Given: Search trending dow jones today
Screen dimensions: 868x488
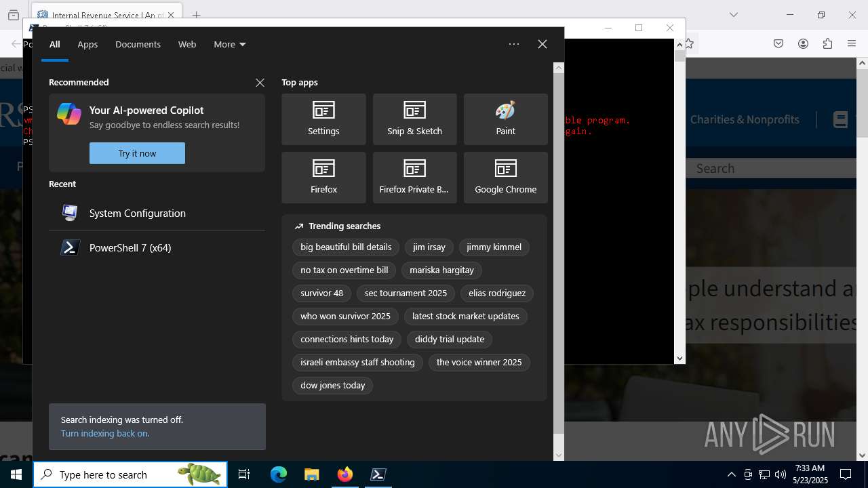Looking at the screenshot, I should pos(332,386).
